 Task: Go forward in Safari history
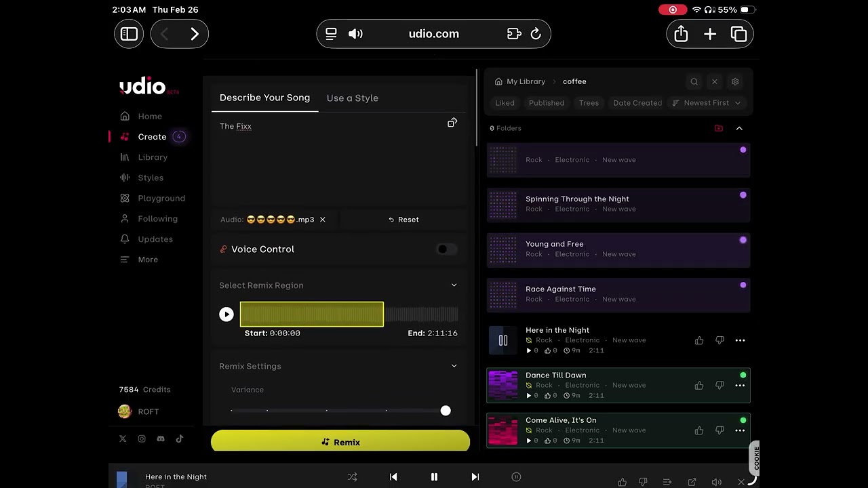195,34
